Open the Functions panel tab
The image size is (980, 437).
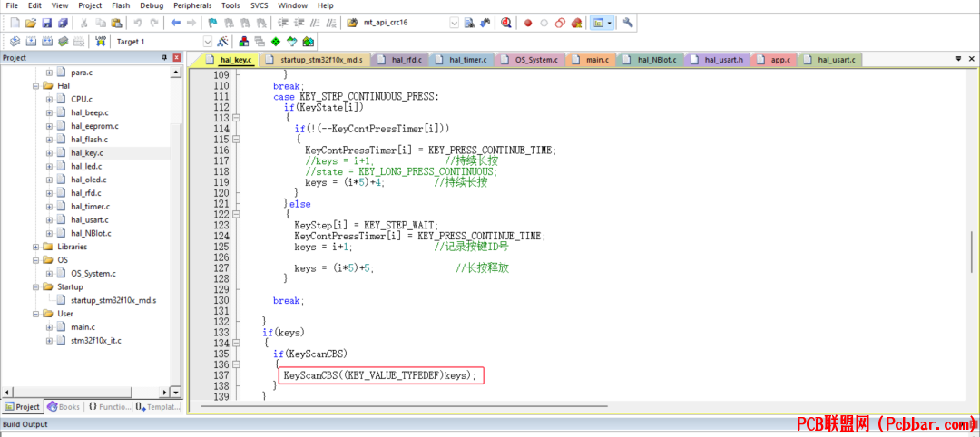tap(108, 407)
